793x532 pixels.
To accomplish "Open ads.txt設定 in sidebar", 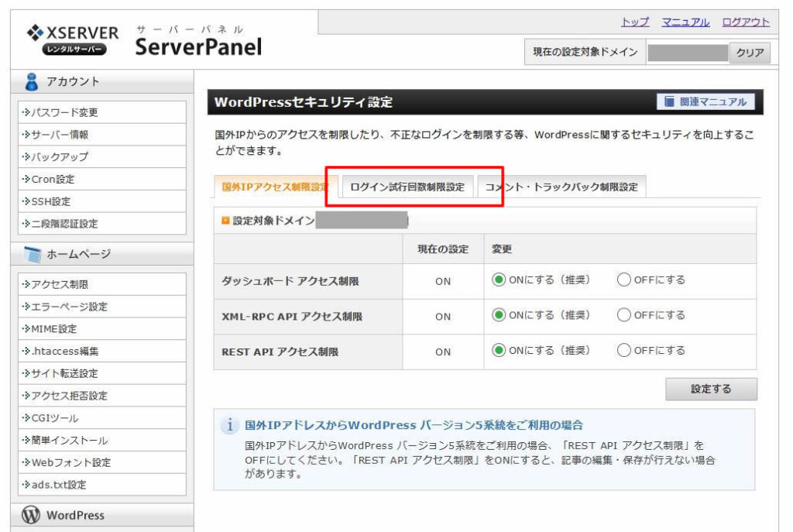I will click(102, 485).
